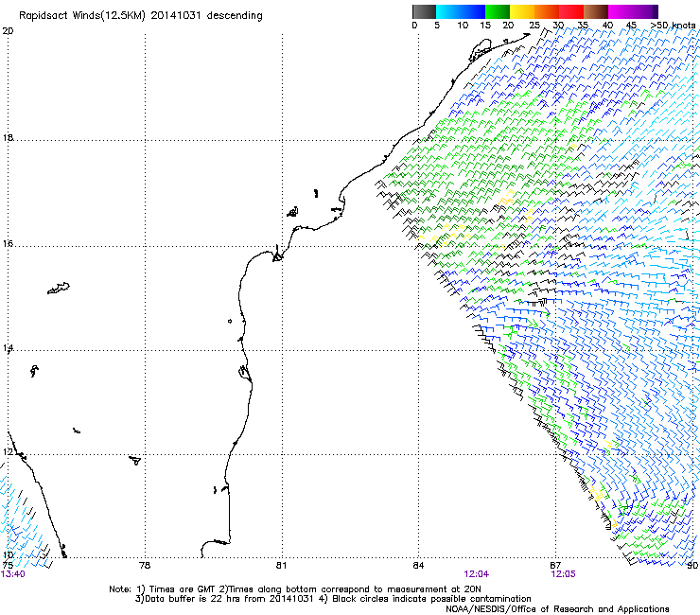Click the "15" label under the color bar
The image size is (700, 615).
point(485,25)
